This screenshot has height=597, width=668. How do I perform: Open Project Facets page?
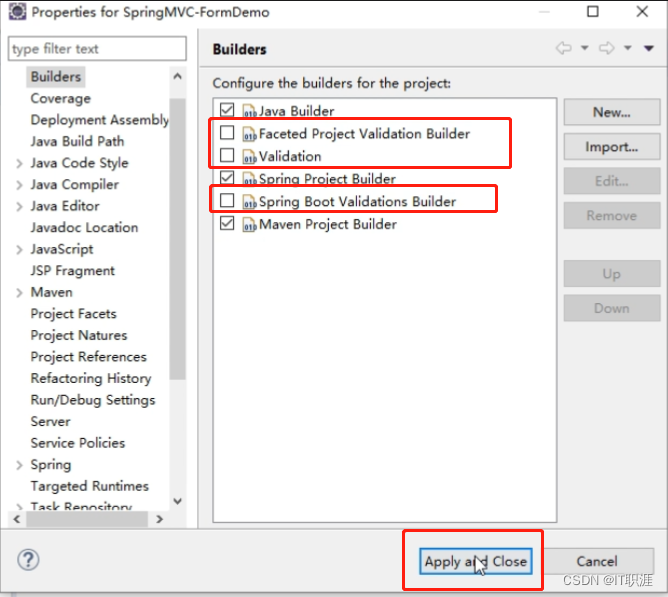coord(73,314)
